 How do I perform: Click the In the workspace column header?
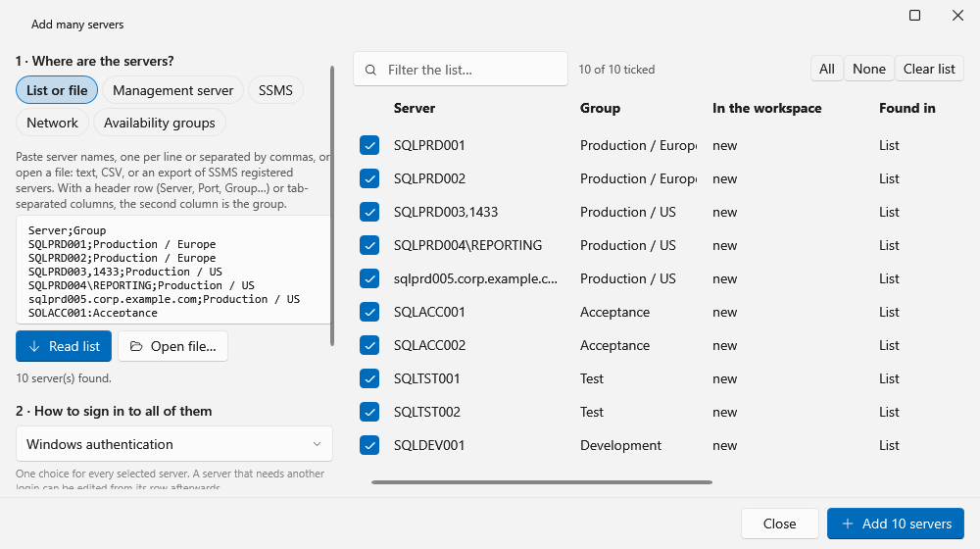[767, 108]
